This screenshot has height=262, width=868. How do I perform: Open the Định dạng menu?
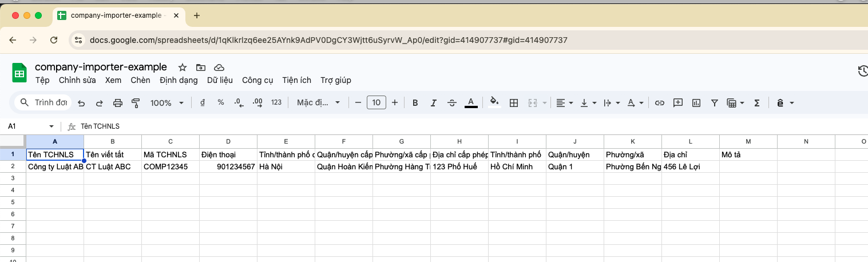click(x=179, y=80)
